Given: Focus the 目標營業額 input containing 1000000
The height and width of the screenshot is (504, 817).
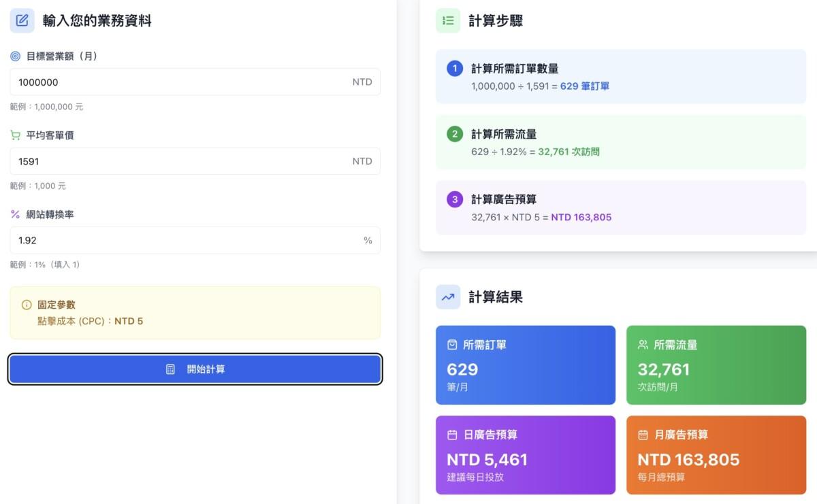Looking at the screenshot, I should click(x=195, y=82).
